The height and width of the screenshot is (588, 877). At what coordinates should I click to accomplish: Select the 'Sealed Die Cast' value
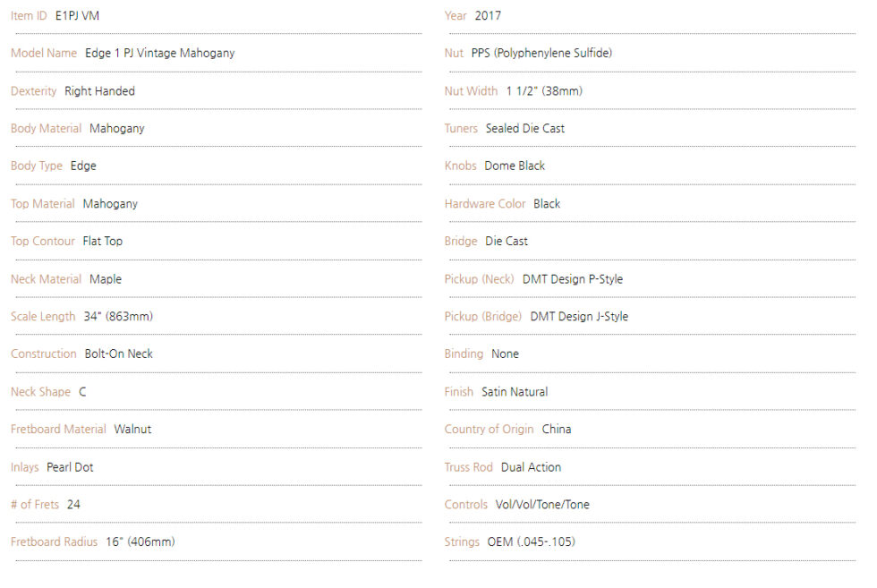(525, 129)
